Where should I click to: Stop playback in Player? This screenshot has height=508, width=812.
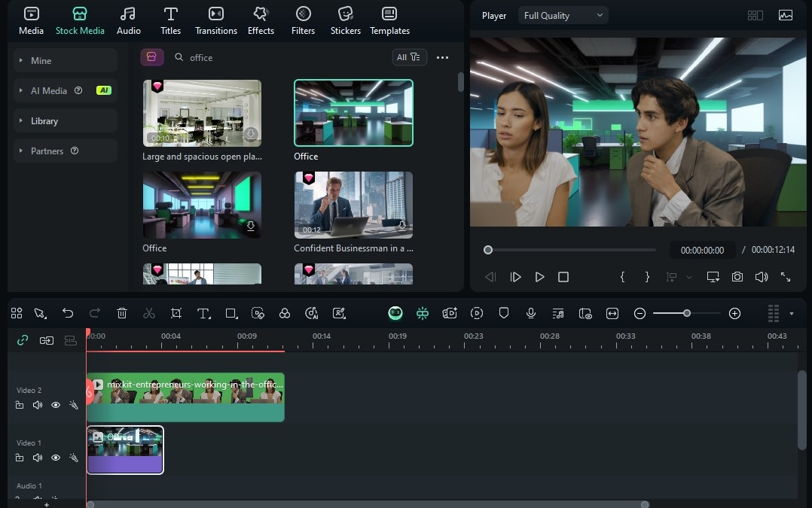click(x=563, y=277)
